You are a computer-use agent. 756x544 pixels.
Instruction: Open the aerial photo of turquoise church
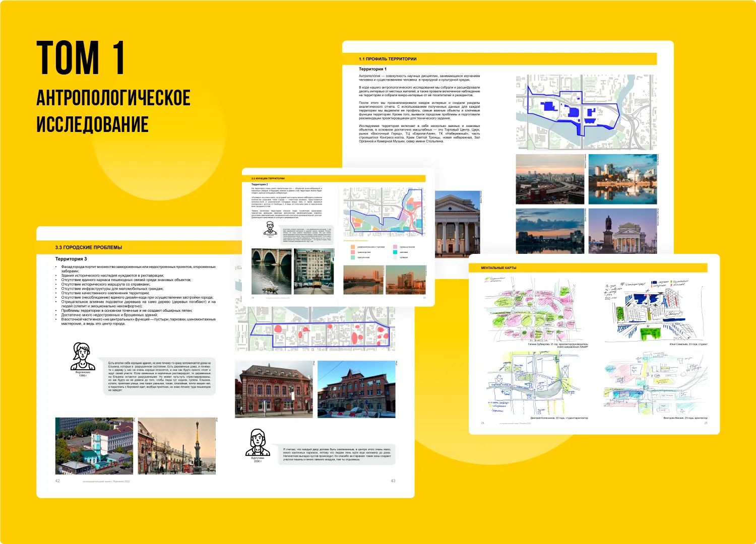click(94, 446)
